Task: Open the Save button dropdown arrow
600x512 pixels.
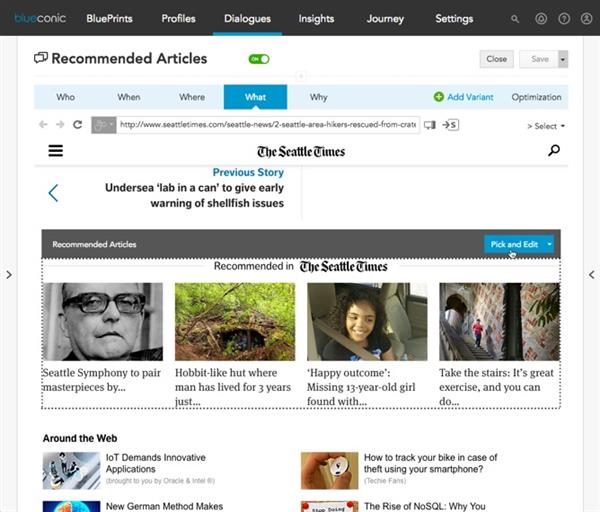Action: 563,59
